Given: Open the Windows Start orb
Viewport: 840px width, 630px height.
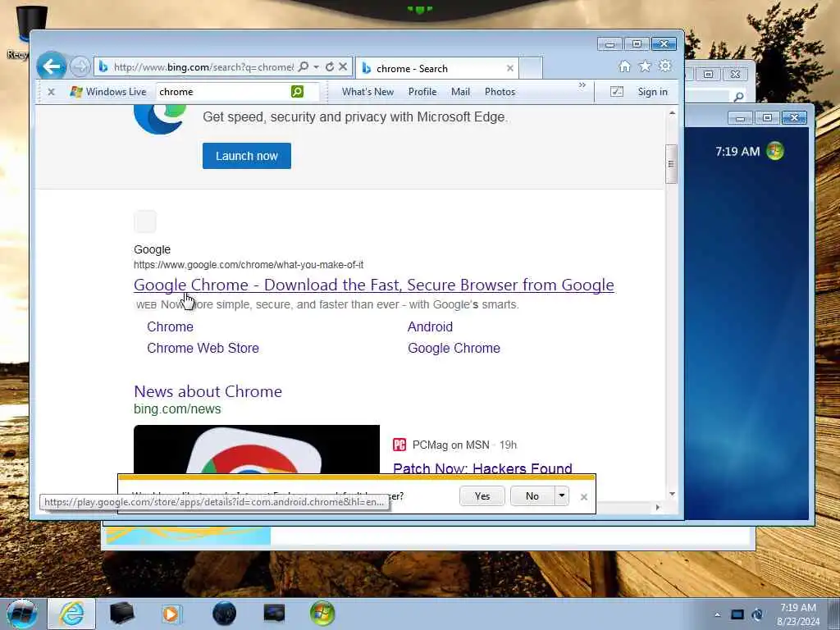Looking at the screenshot, I should coord(22,614).
